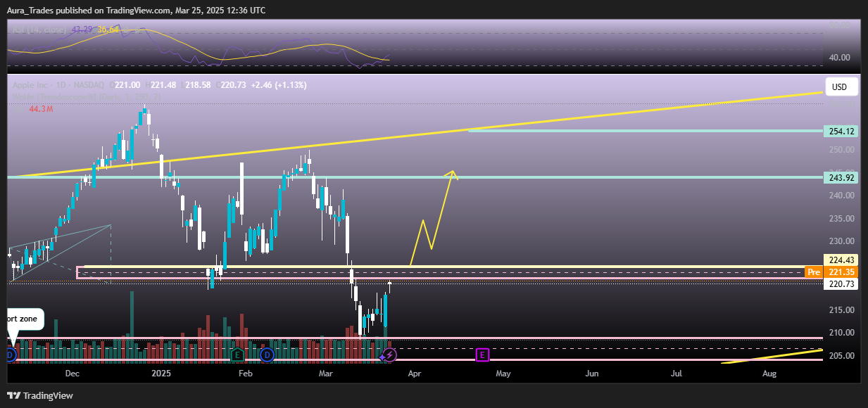Click the 230.00 price axis tick
This screenshot has width=868, height=408.
841,241
